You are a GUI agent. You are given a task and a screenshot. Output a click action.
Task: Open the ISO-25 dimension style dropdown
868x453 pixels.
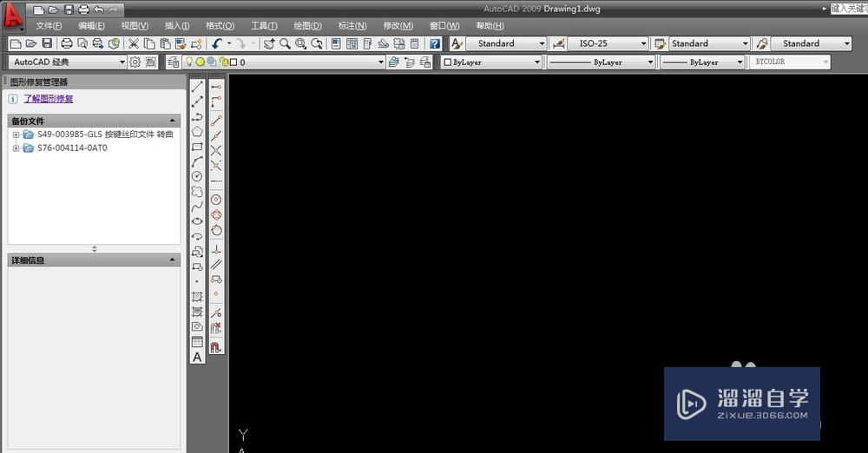point(608,43)
